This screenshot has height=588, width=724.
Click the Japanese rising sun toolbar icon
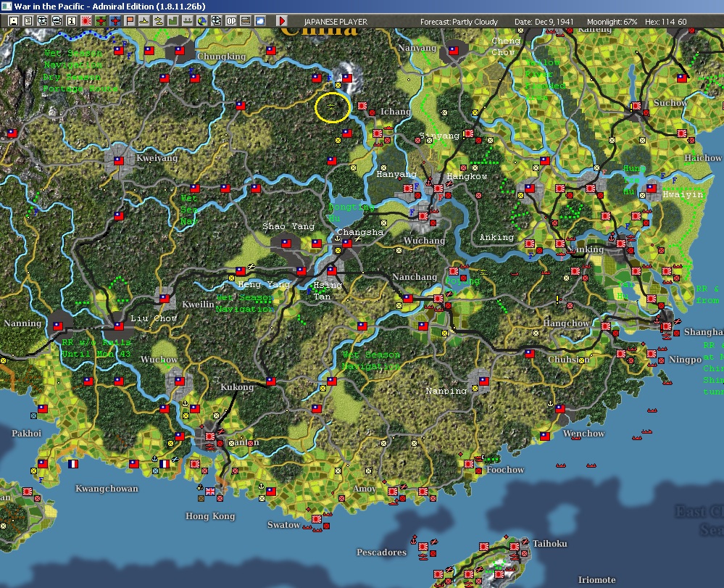pos(86,21)
